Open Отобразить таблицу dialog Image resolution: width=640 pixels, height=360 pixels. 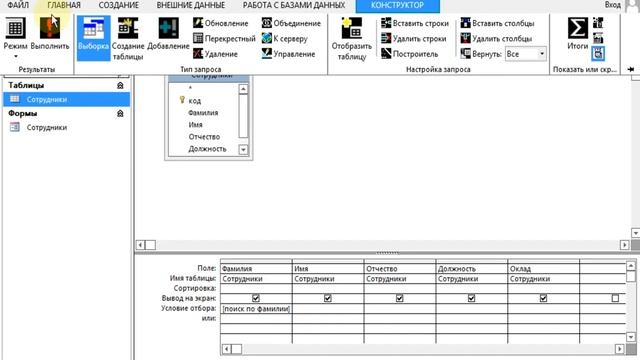pos(351,38)
